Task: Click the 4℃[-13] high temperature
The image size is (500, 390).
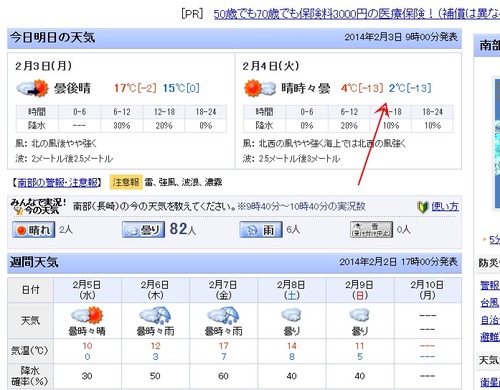Action: (362, 88)
